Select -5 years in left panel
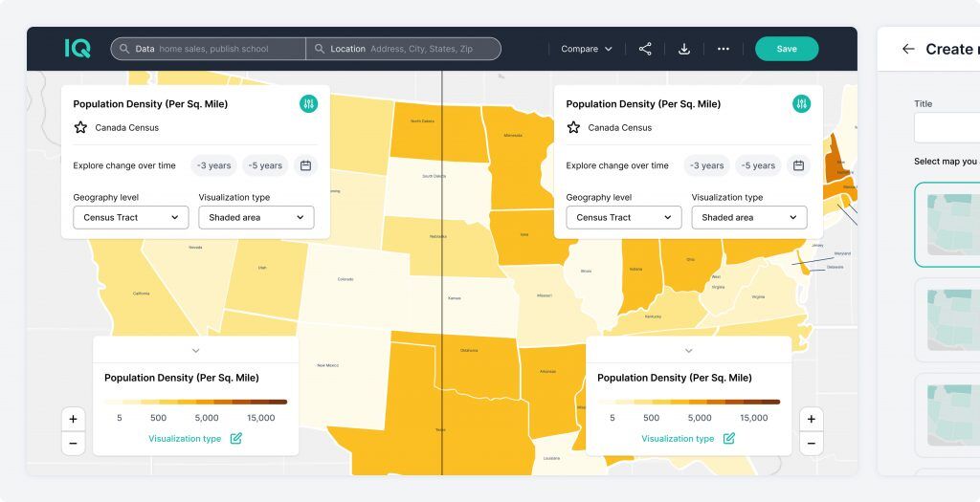The height and width of the screenshot is (502, 980). [x=265, y=165]
